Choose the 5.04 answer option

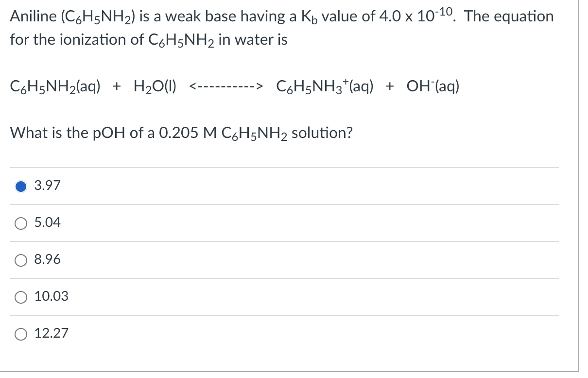(20, 223)
